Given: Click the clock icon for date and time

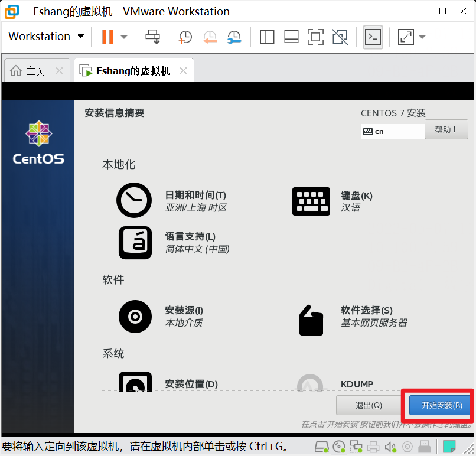Looking at the screenshot, I should coord(134,200).
